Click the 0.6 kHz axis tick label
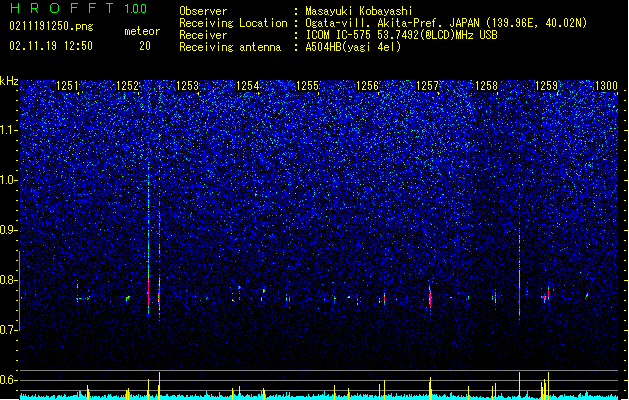This screenshot has height=400, width=629. coord(8,380)
